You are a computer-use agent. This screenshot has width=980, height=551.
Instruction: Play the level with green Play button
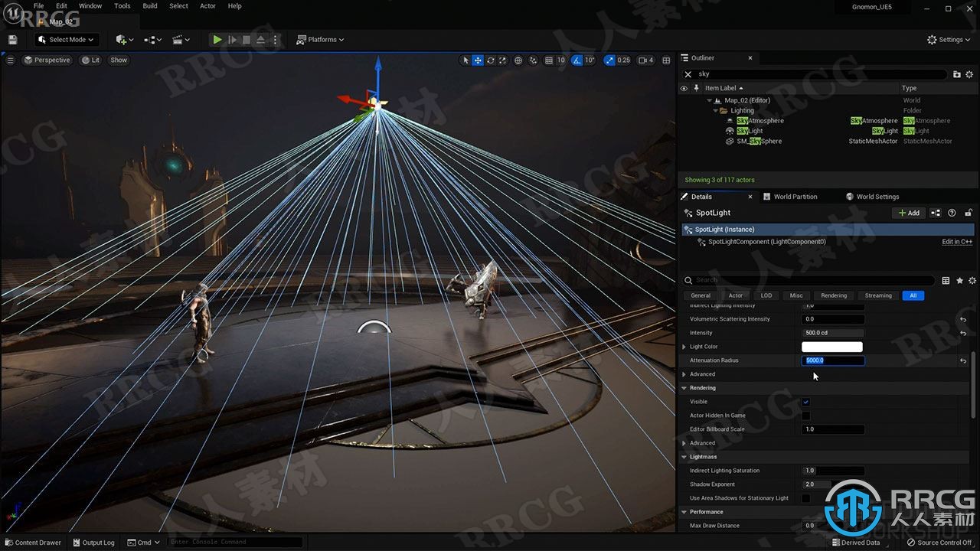point(217,40)
